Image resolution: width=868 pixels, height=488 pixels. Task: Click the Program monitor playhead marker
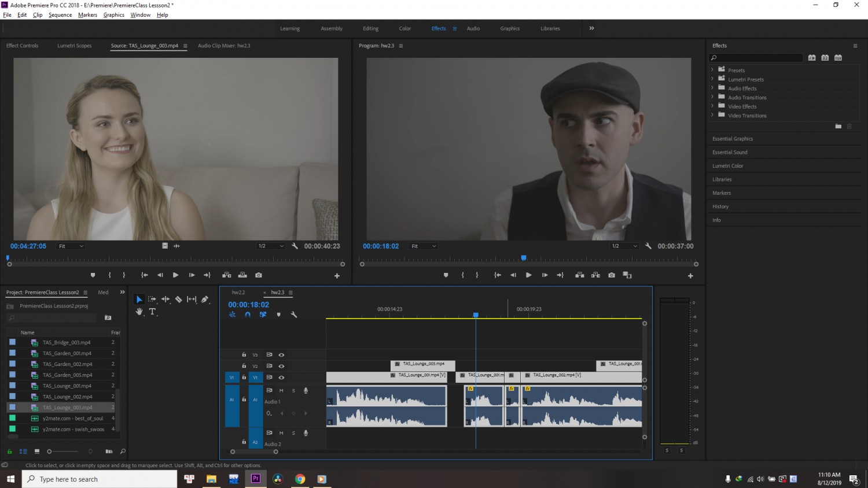[x=524, y=258]
